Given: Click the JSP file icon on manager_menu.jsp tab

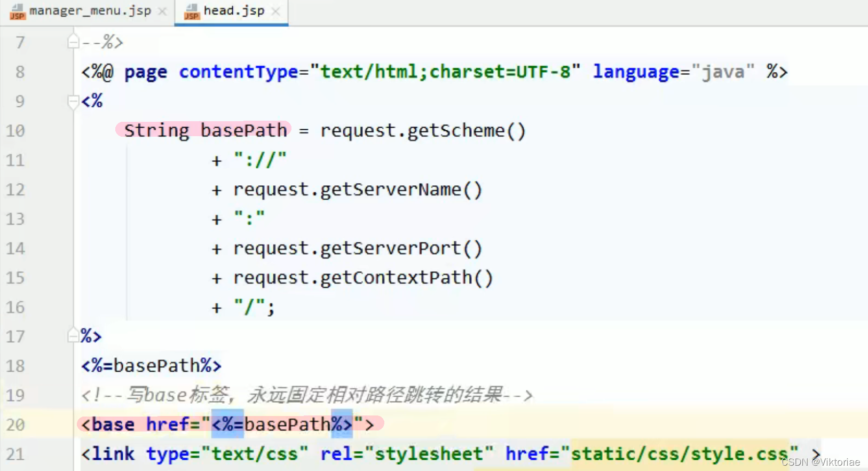Looking at the screenshot, I should pos(17,11).
